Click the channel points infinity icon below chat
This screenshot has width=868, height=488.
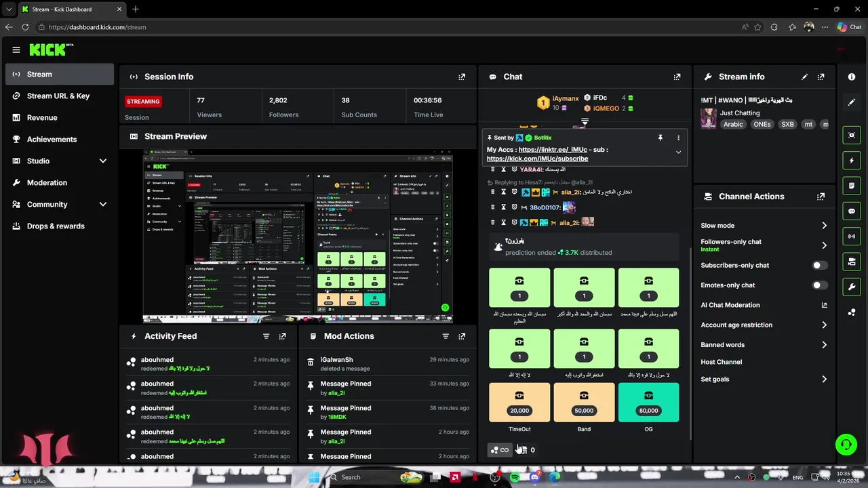click(x=500, y=450)
